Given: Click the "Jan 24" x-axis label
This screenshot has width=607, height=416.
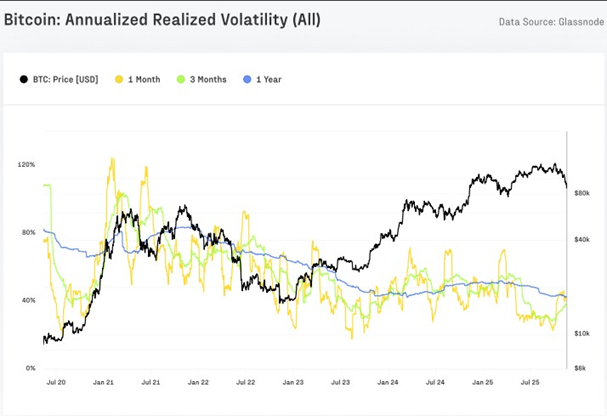Looking at the screenshot, I should click(388, 382).
